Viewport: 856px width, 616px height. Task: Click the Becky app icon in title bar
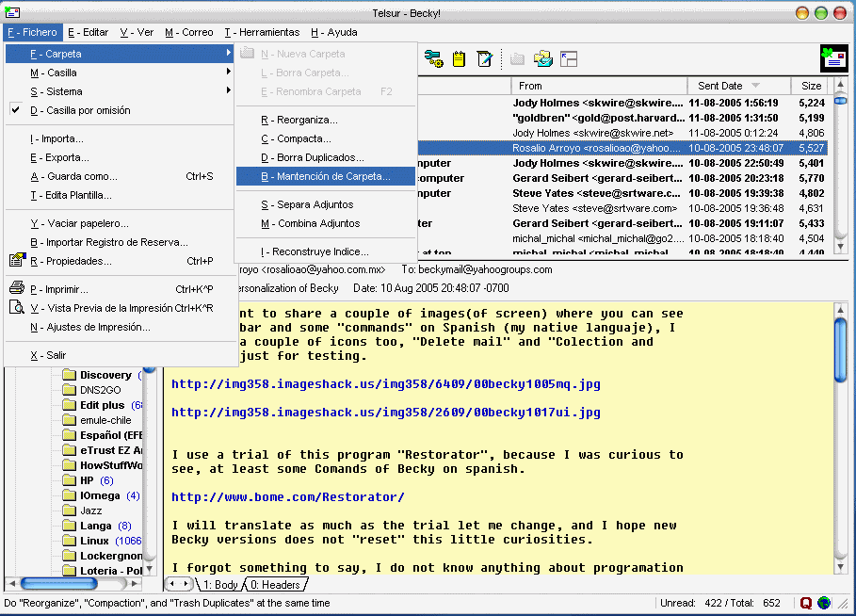(12, 12)
